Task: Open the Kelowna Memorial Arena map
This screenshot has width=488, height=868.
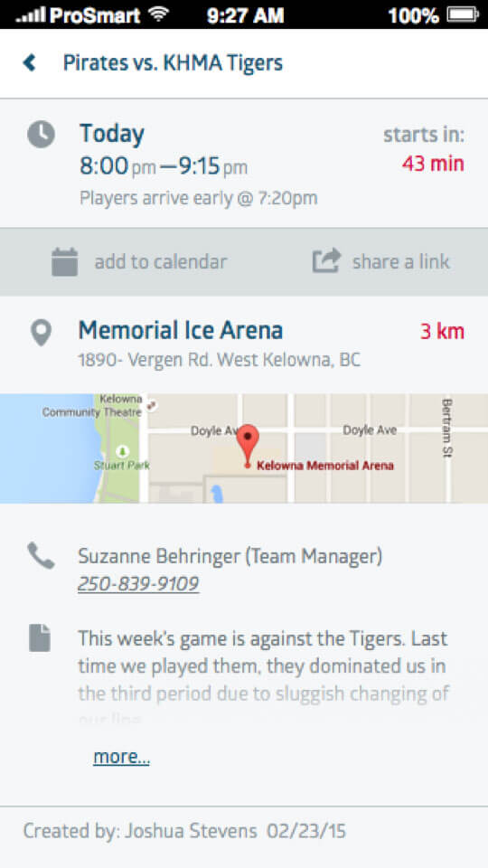Action: 244,448
